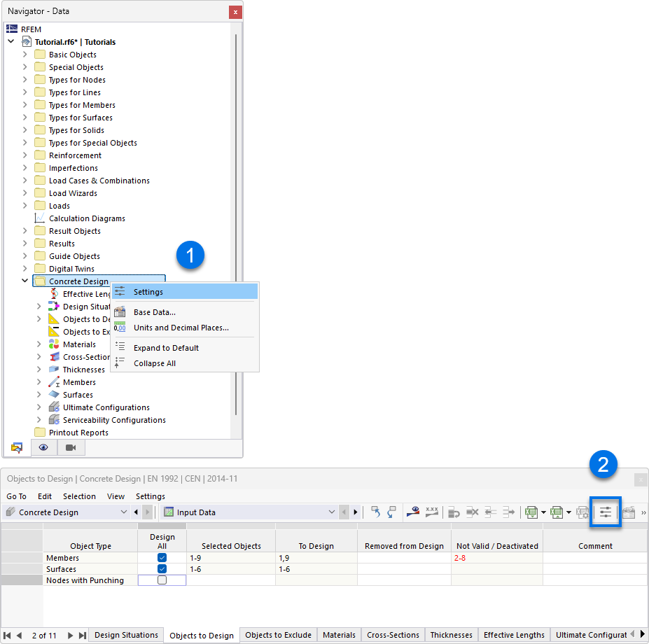Image resolution: width=649 pixels, height=644 pixels.
Task: Click the x.xx decimal places toolbar icon
Action: click(432, 512)
